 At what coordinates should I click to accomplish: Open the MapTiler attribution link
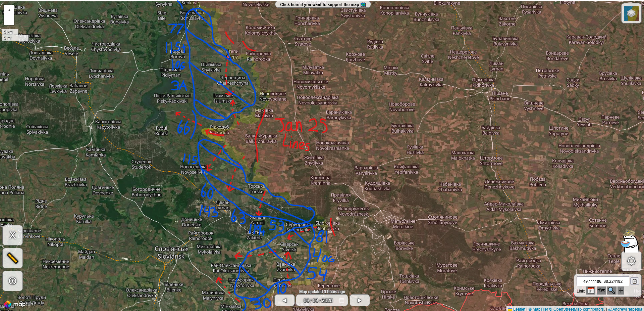(x=538, y=309)
